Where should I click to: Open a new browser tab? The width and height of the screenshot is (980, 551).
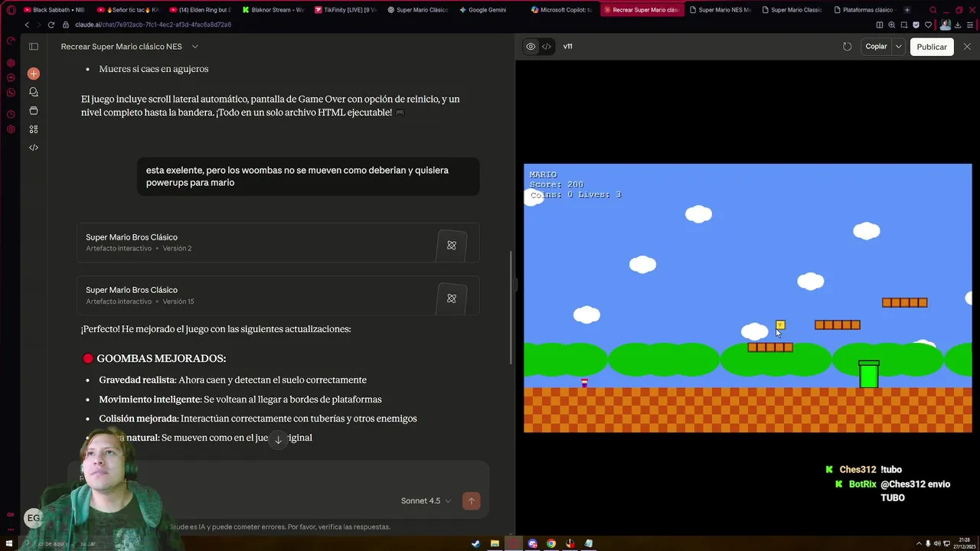(907, 10)
